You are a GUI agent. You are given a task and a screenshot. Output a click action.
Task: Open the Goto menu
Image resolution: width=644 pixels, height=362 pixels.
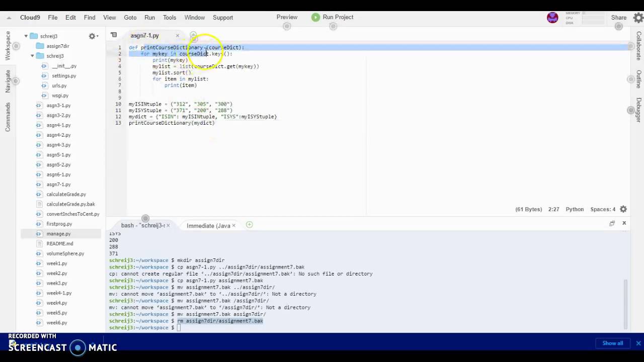130,18
